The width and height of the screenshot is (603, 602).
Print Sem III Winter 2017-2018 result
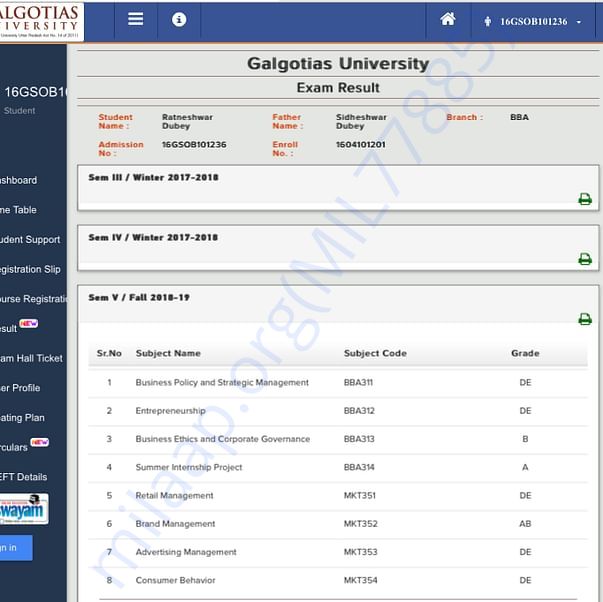coord(585,199)
